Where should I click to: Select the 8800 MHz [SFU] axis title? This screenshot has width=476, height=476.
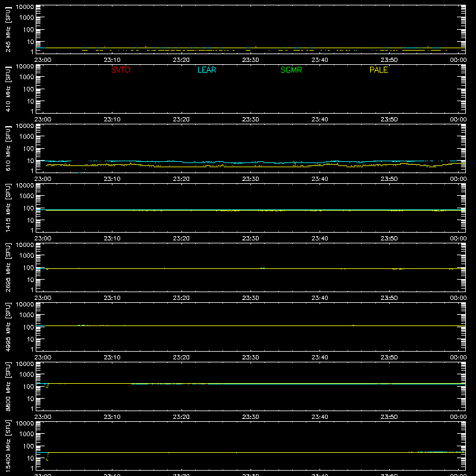8,386
